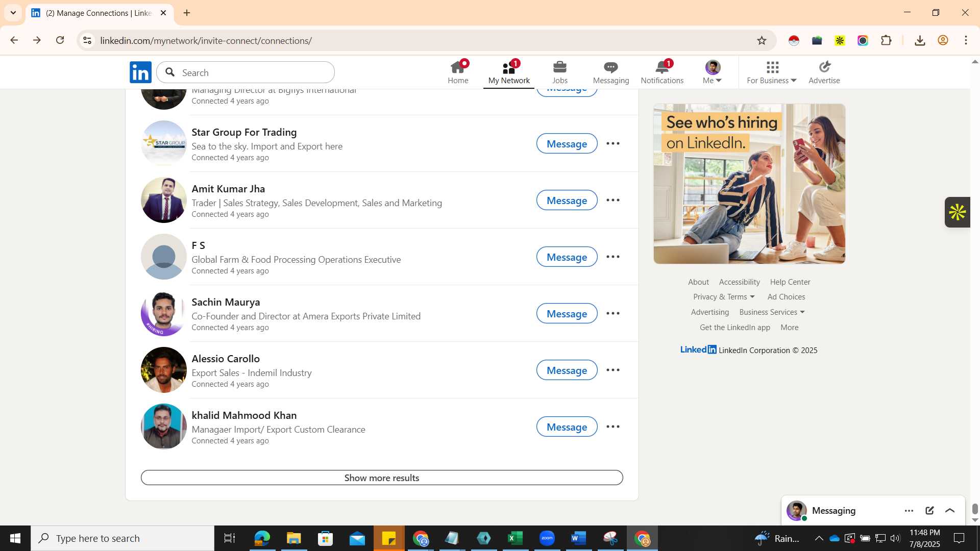Reload the page
The image size is (980, 551).
pyautogui.click(x=60, y=40)
